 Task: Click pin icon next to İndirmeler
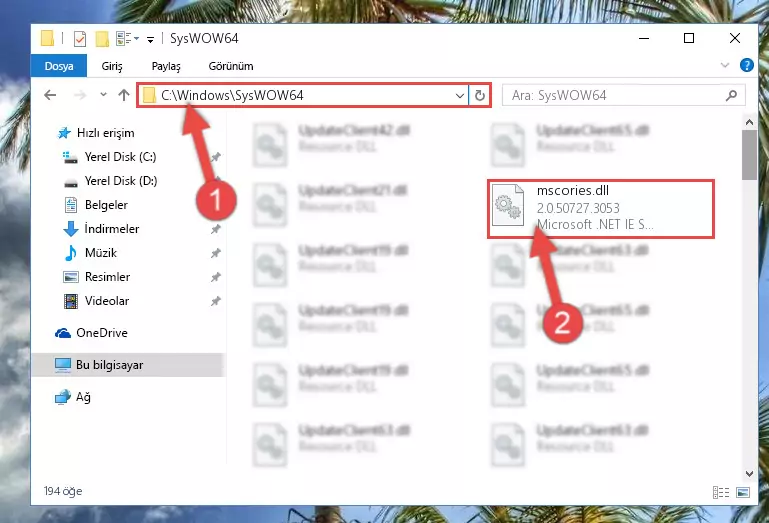pos(215,229)
